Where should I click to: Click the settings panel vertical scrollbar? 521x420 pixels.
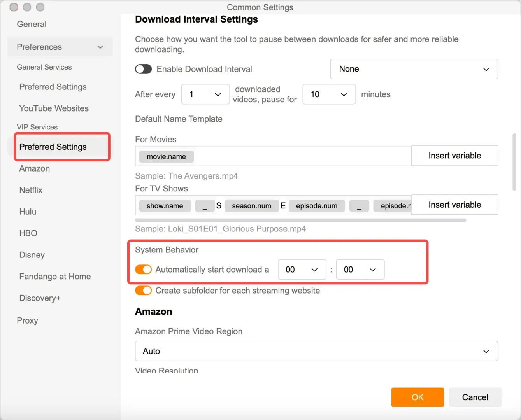[x=514, y=162]
